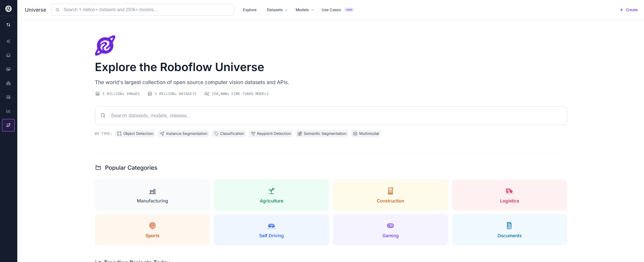Click the Roboflow logo in the sidebar

click(8, 9)
